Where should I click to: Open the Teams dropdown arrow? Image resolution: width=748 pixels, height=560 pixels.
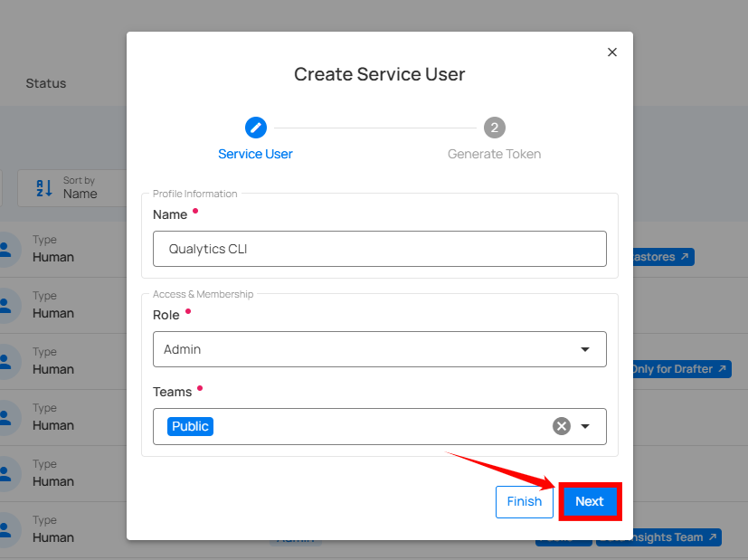tap(585, 426)
